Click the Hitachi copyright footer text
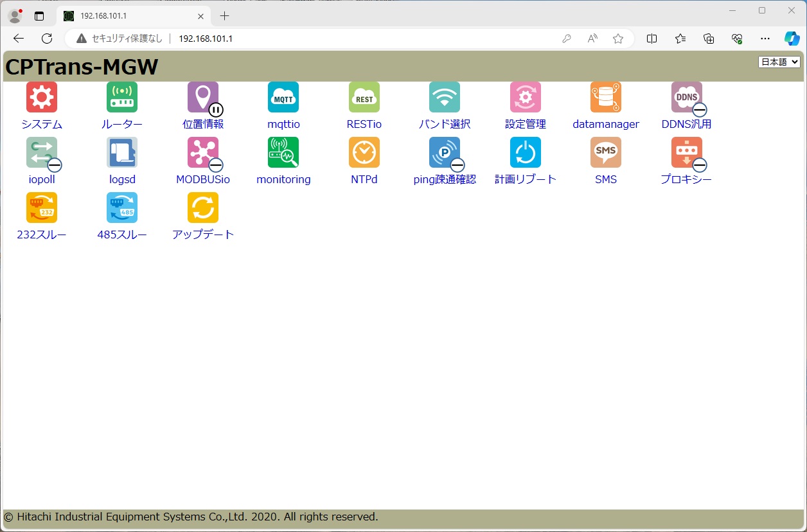Image resolution: width=807 pixels, height=532 pixels. [191, 517]
